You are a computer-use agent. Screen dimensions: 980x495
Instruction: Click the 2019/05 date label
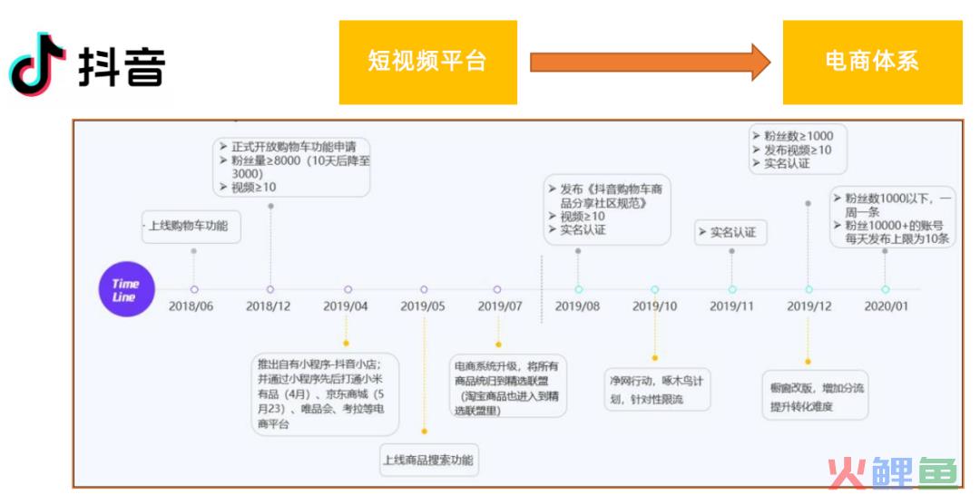(x=423, y=306)
